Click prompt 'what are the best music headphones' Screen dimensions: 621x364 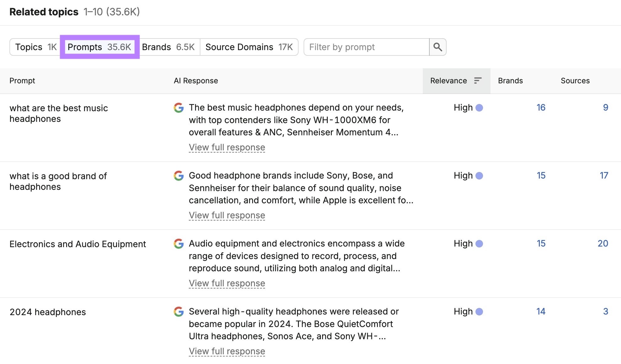[59, 113]
